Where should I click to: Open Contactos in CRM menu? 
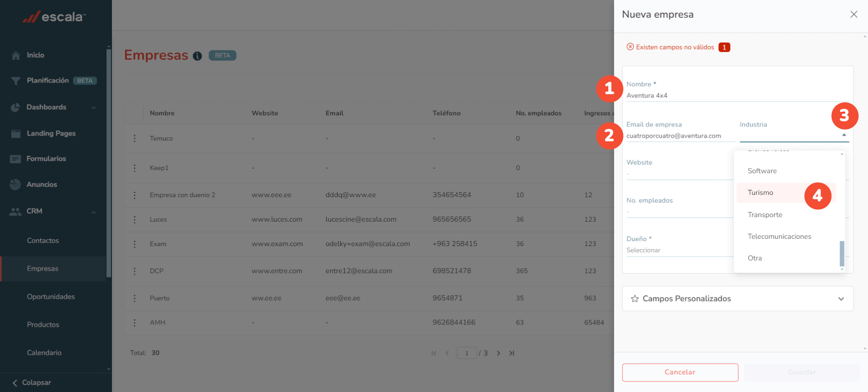(x=43, y=241)
